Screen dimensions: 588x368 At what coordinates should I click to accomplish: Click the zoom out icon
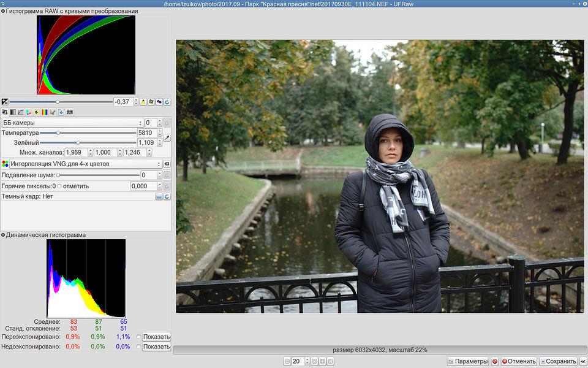pyautogui.click(x=287, y=361)
